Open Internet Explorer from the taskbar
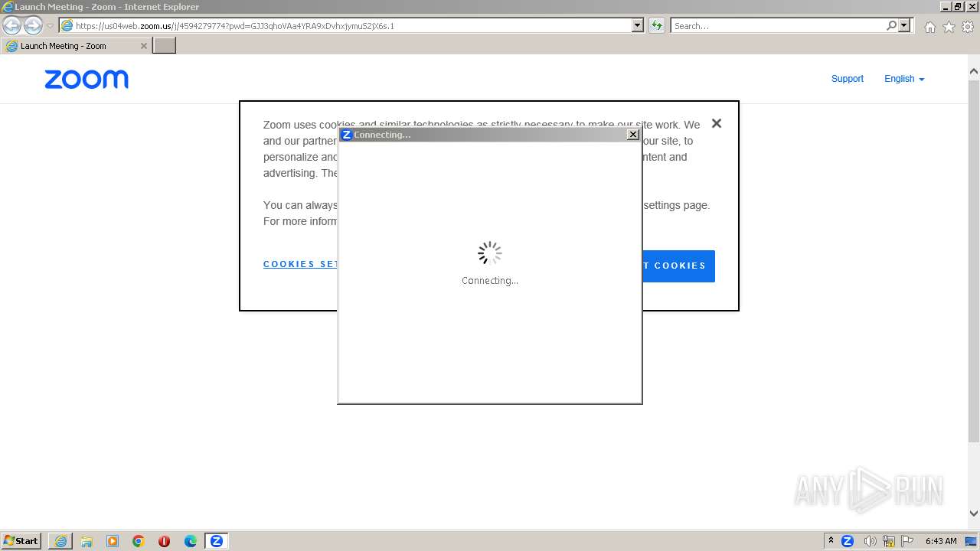 pos(60,541)
